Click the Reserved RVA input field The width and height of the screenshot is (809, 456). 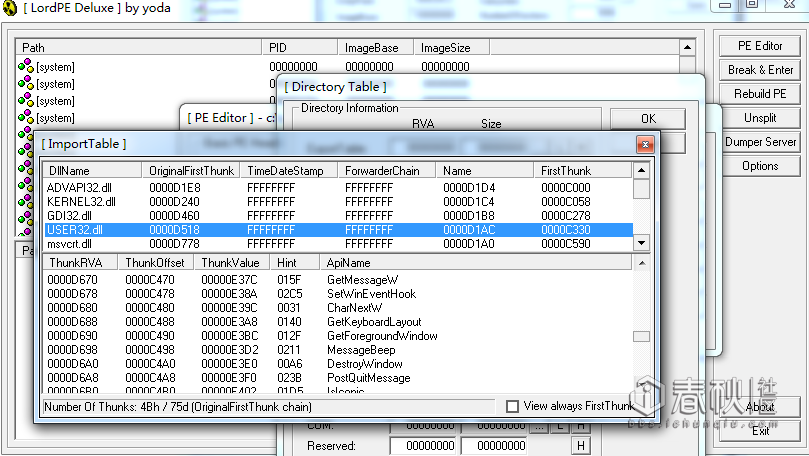pyautogui.click(x=423, y=445)
